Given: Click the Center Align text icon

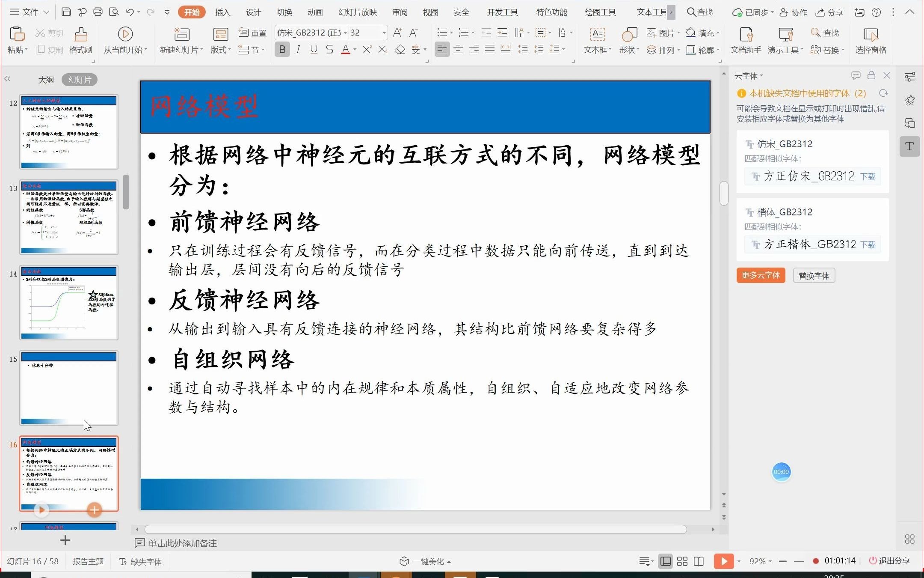Looking at the screenshot, I should point(458,50).
